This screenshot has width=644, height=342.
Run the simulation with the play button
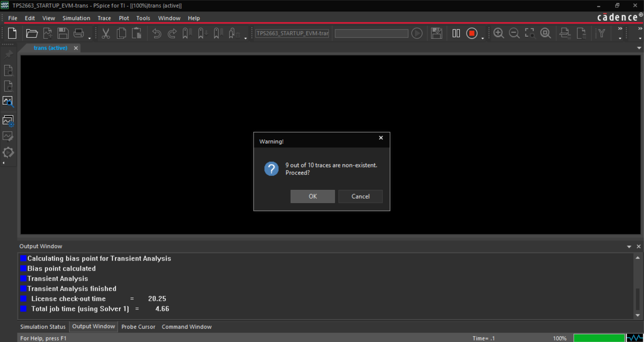click(x=417, y=33)
